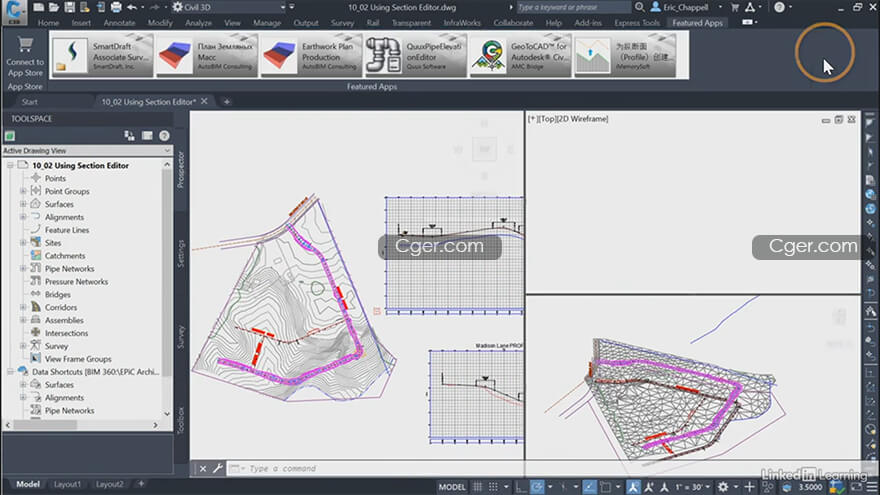Toggle snap mode dotted grid icon
Viewport: 880px width, 495px height.
coord(493,487)
